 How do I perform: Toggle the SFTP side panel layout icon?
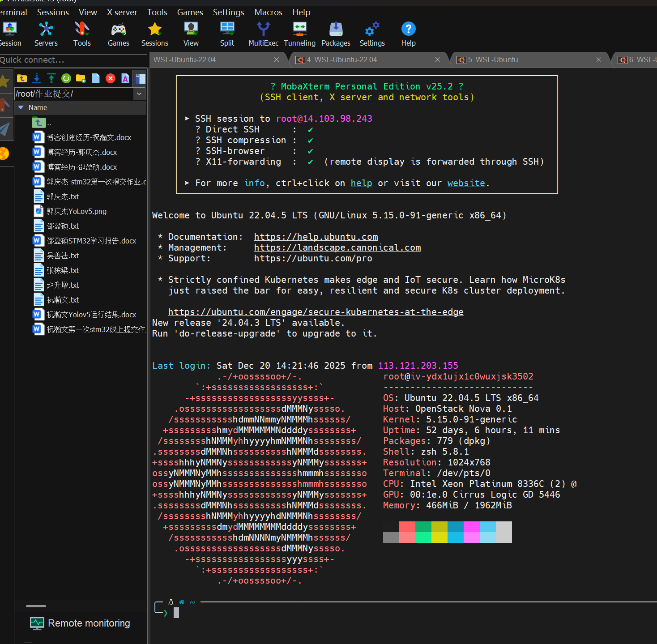click(140, 79)
